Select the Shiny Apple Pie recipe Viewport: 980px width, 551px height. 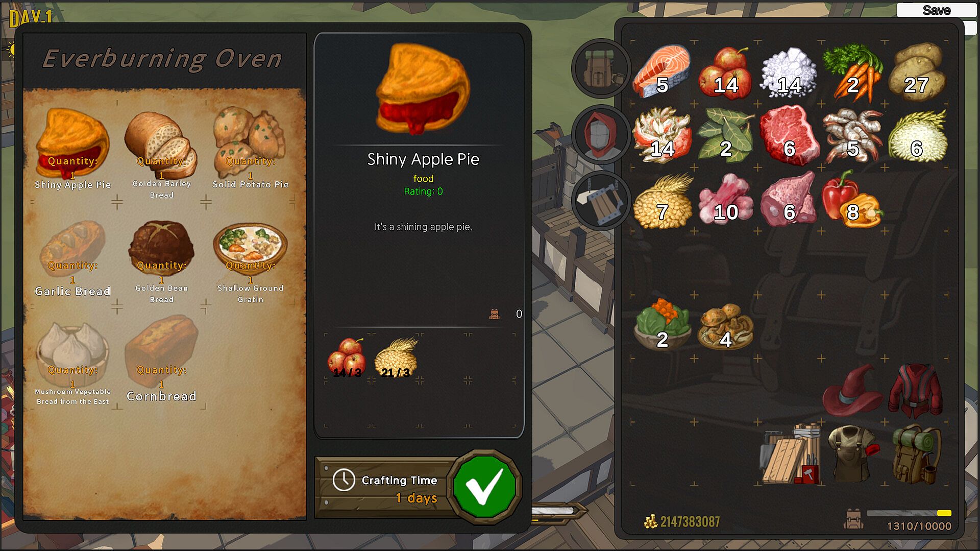point(72,148)
